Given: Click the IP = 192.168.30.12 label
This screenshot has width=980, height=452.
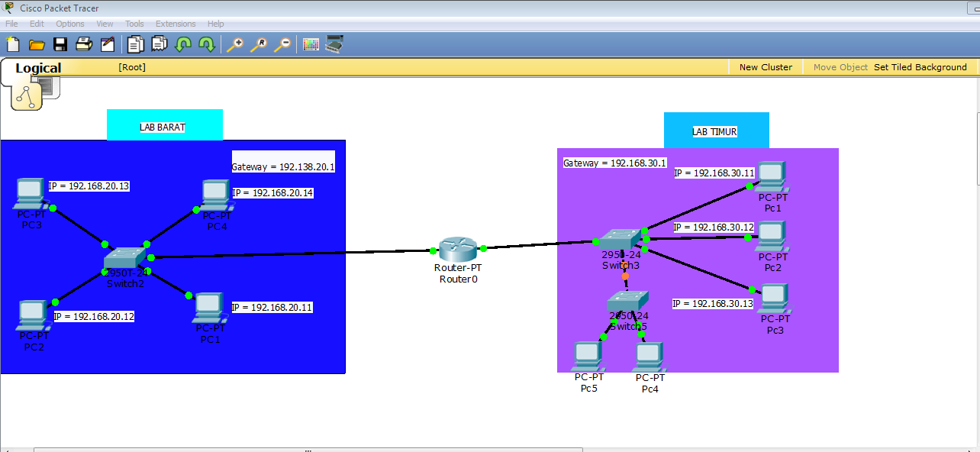Looking at the screenshot, I should (714, 227).
